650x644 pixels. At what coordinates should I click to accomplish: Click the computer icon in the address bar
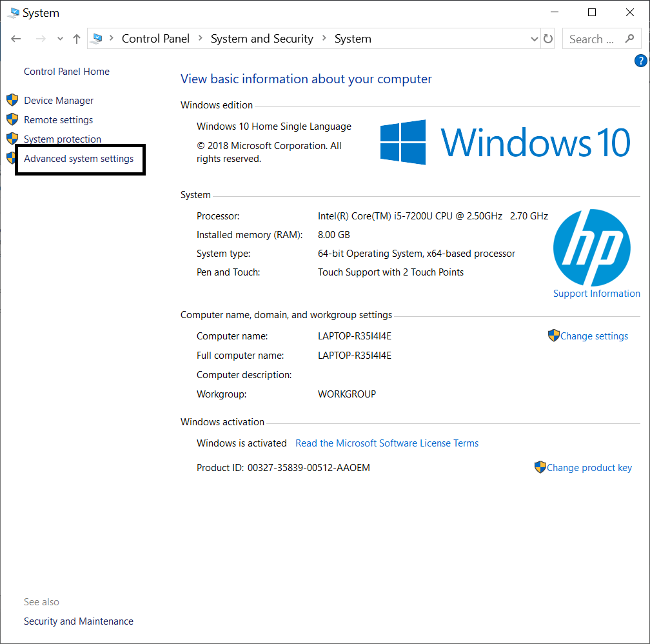[x=98, y=38]
